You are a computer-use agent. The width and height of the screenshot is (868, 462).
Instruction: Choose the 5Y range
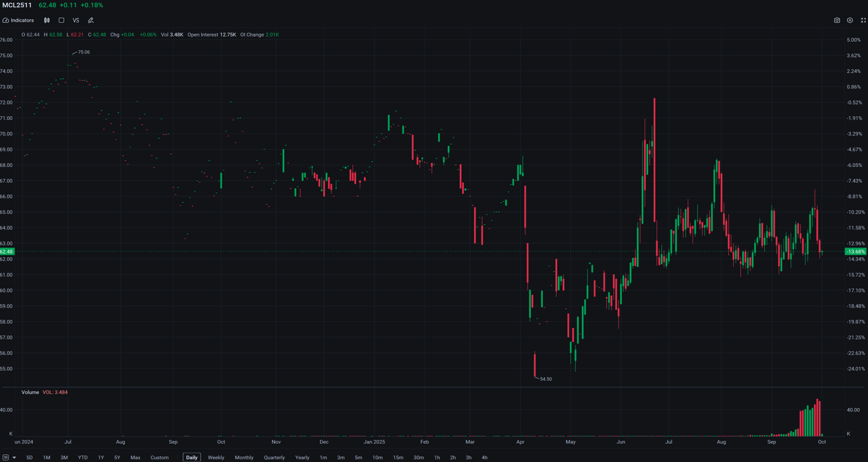pos(117,457)
